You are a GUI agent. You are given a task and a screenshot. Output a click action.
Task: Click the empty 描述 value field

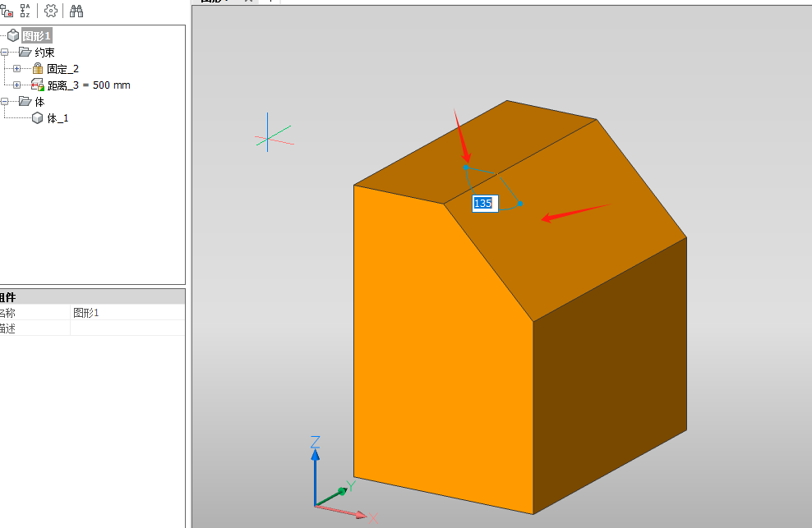click(127, 328)
